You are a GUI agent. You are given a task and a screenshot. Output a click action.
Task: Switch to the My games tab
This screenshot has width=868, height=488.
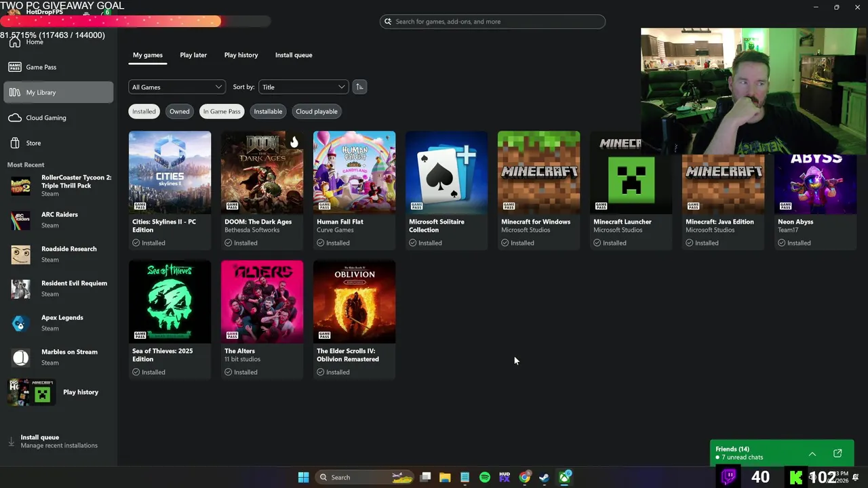pyautogui.click(x=148, y=55)
